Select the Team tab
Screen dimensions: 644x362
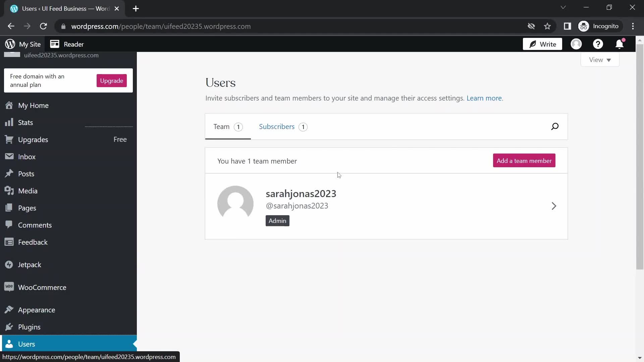click(222, 126)
